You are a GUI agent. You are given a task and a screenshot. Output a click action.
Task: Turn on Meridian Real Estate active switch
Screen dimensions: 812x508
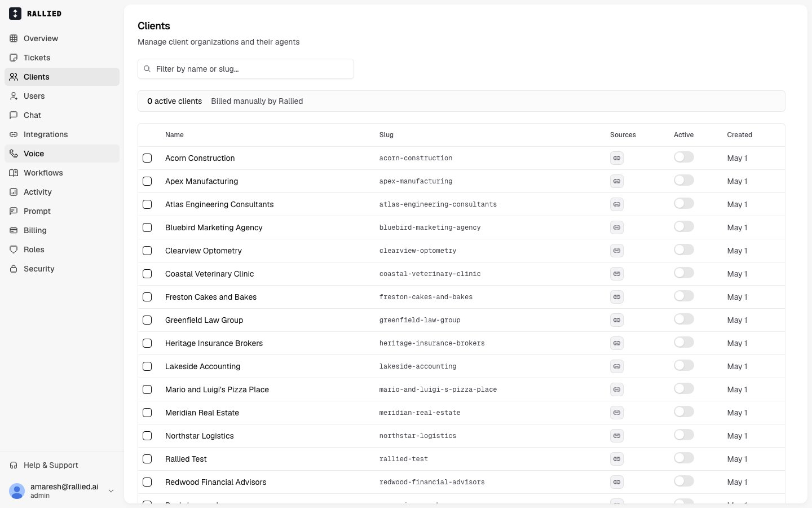(684, 411)
